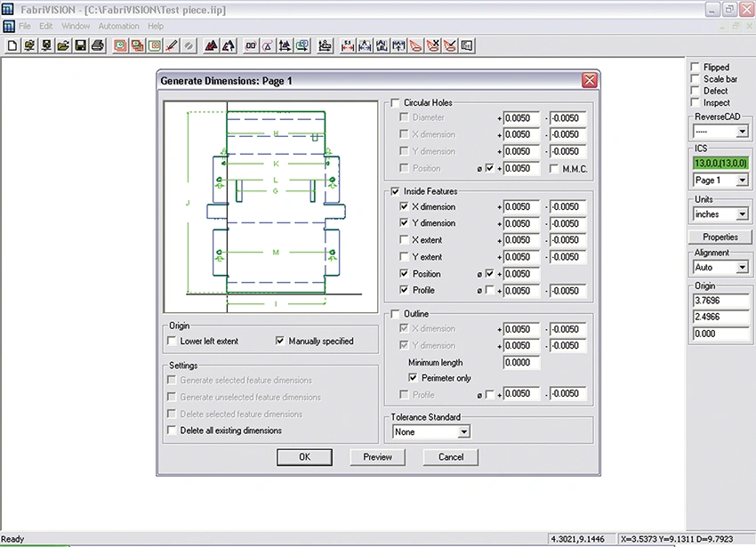Screen dimensions: 756x547
Task: Click the standalone alignment table toolbar icon
Action: [325, 46]
